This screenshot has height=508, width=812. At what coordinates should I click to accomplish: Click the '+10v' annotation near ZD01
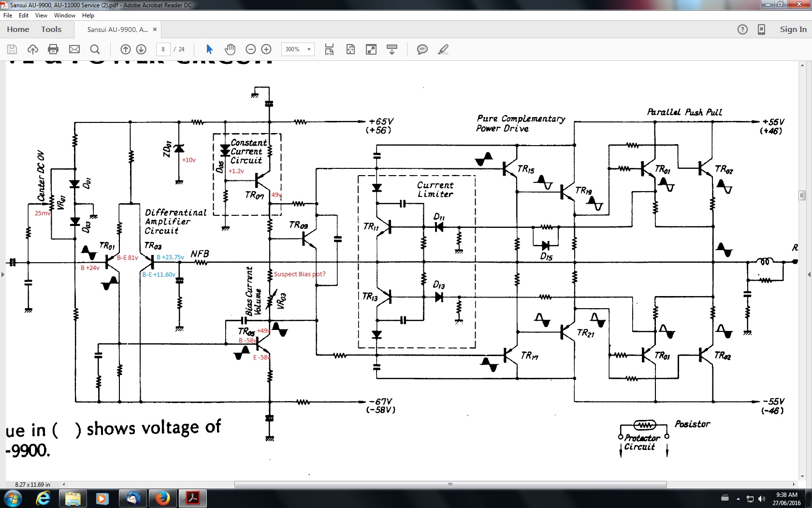188,160
